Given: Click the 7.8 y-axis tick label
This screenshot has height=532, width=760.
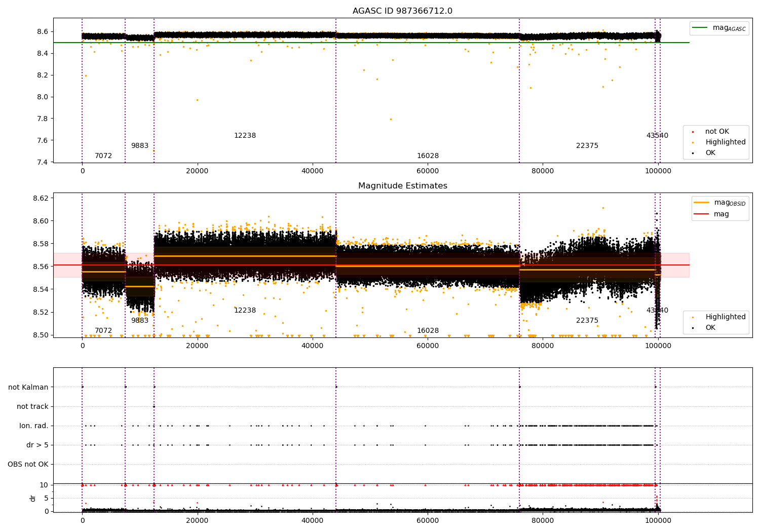Looking at the screenshot, I should 43,119.
